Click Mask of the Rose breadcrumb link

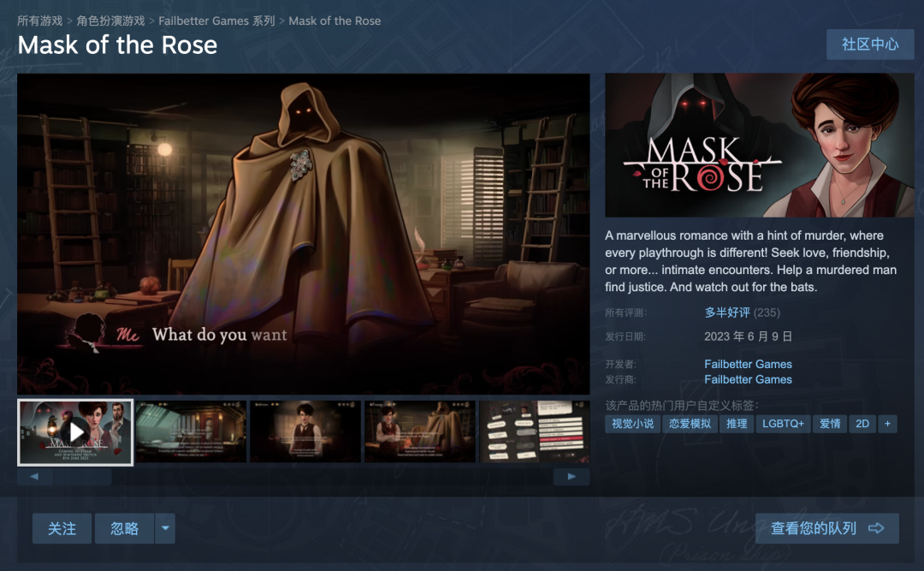[335, 21]
